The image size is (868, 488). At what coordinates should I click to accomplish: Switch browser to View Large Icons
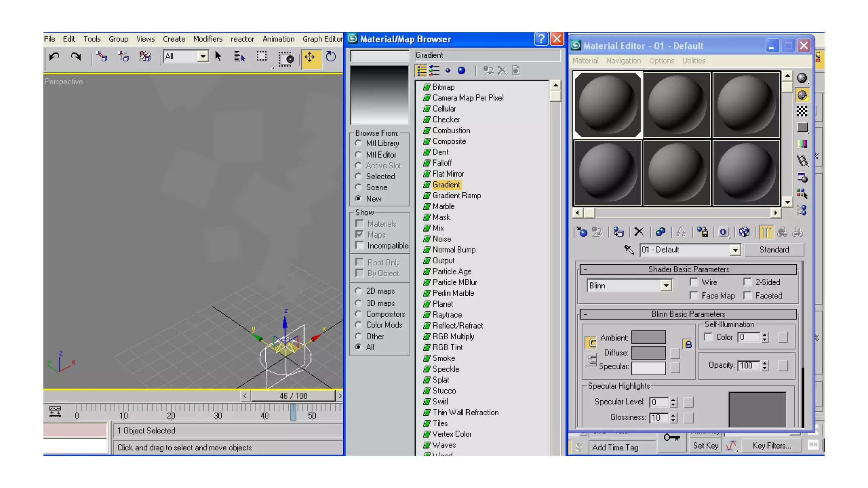pyautogui.click(x=462, y=71)
